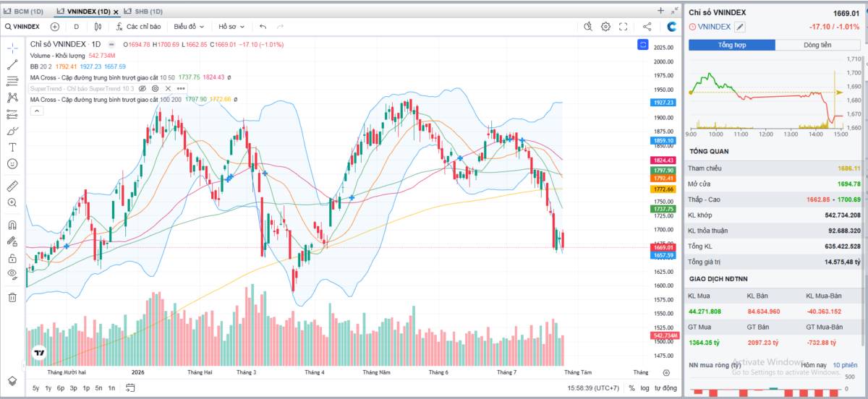Toggle stay in drawing mode
This screenshot has height=399, width=868.
12,241
